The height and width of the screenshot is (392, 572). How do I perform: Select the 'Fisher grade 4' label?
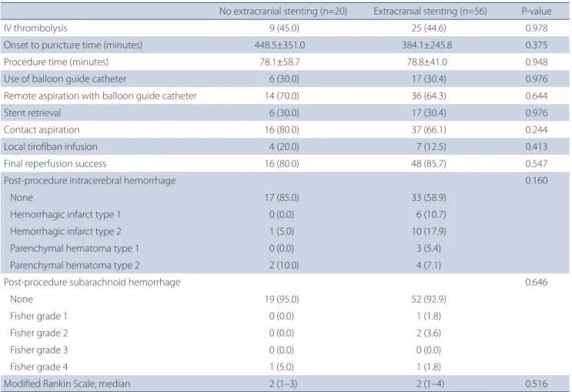pos(39,367)
